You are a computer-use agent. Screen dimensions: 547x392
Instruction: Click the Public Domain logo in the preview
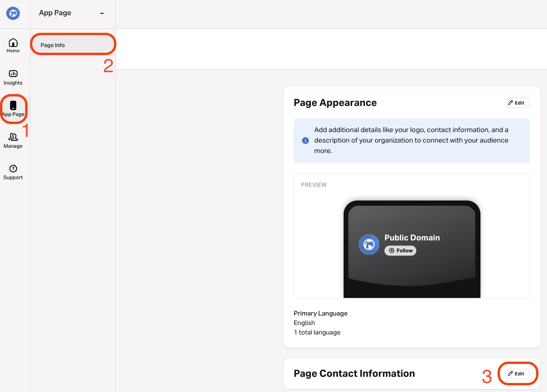[369, 245]
